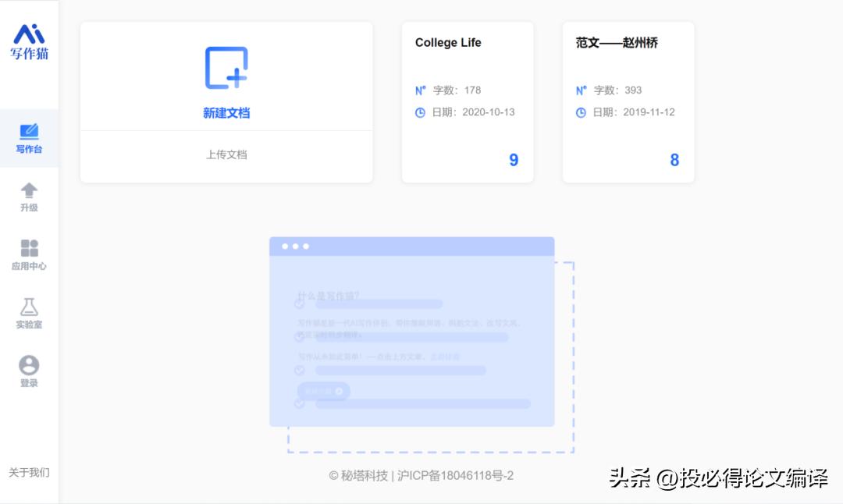Click the score 9 on College Life
Image resolution: width=843 pixels, height=504 pixels.
tap(514, 160)
